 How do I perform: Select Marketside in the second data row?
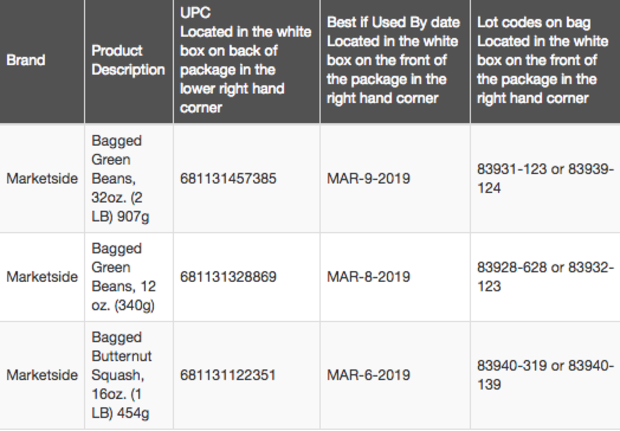pyautogui.click(x=42, y=276)
